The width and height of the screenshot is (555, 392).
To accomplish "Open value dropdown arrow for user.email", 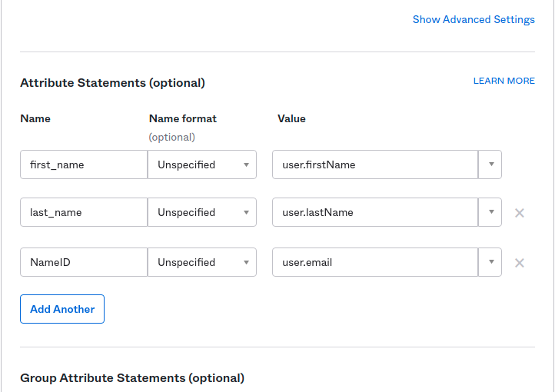I will click(490, 262).
